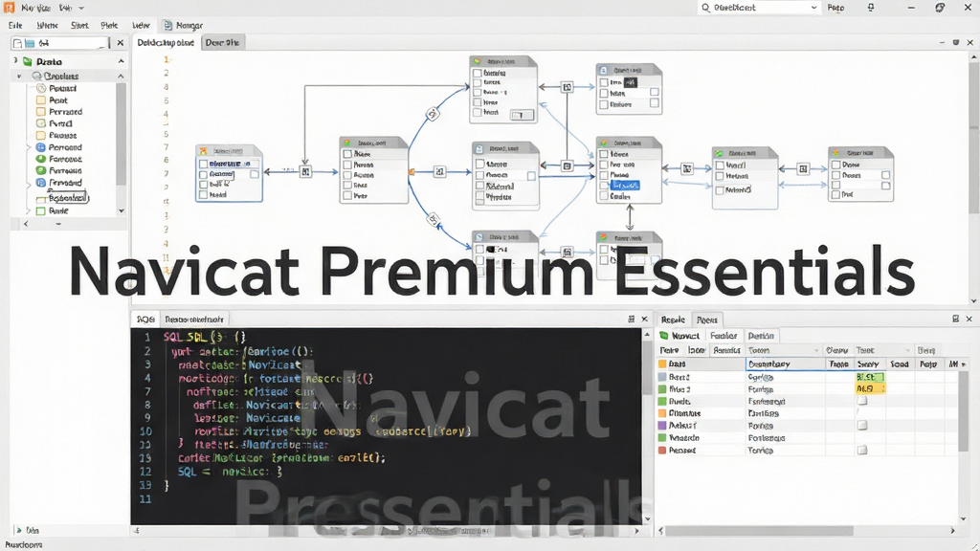Click the red color swatch in the results list
The image size is (980, 551).
click(x=662, y=450)
